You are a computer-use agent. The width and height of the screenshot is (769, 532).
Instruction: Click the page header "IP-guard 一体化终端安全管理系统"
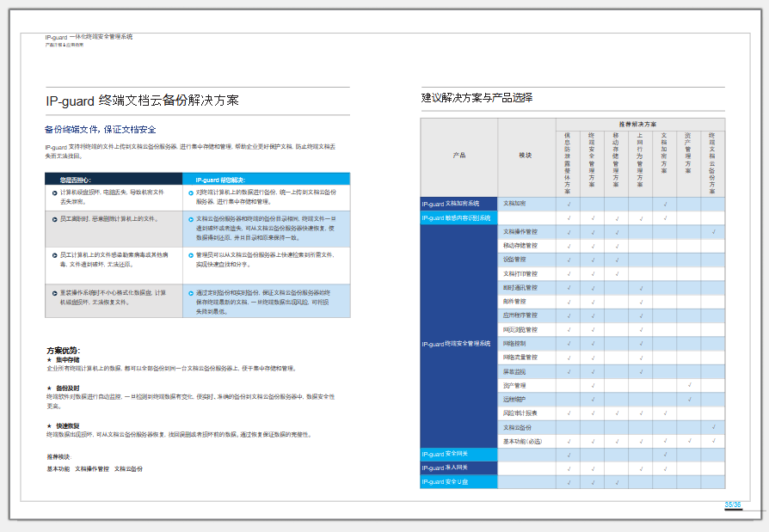89,37
